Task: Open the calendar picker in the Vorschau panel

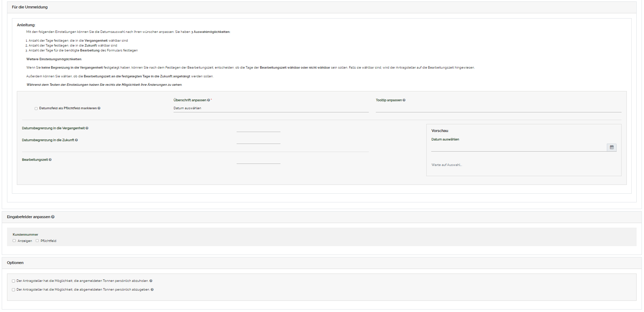Action: [611, 147]
